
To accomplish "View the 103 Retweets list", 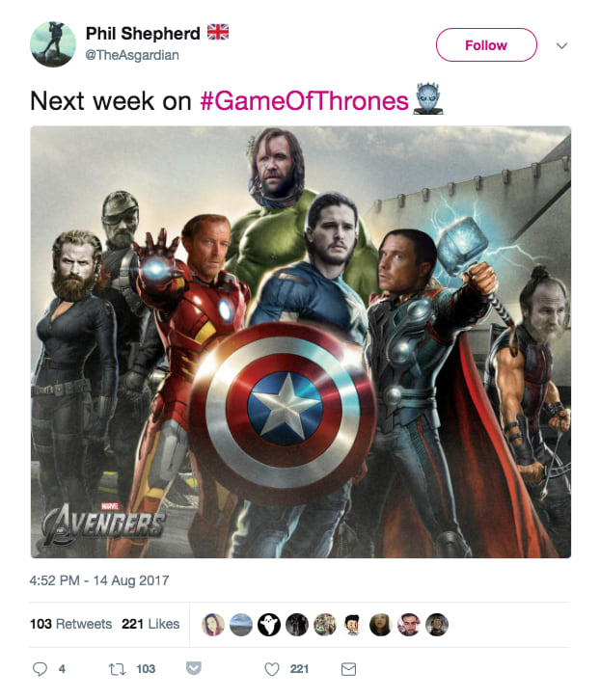I will pos(70,624).
